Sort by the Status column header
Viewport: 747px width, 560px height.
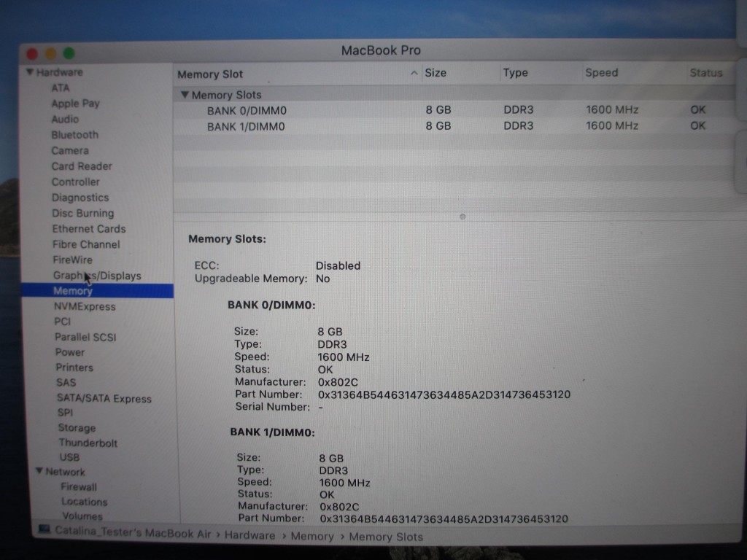[x=706, y=73]
